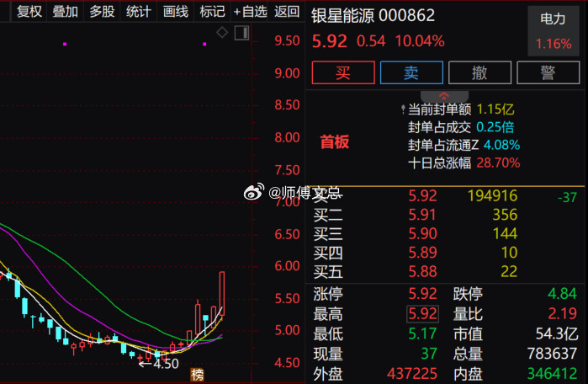Select the 画线 drawing tool
Screen dimensions: 588x384
tap(176, 12)
